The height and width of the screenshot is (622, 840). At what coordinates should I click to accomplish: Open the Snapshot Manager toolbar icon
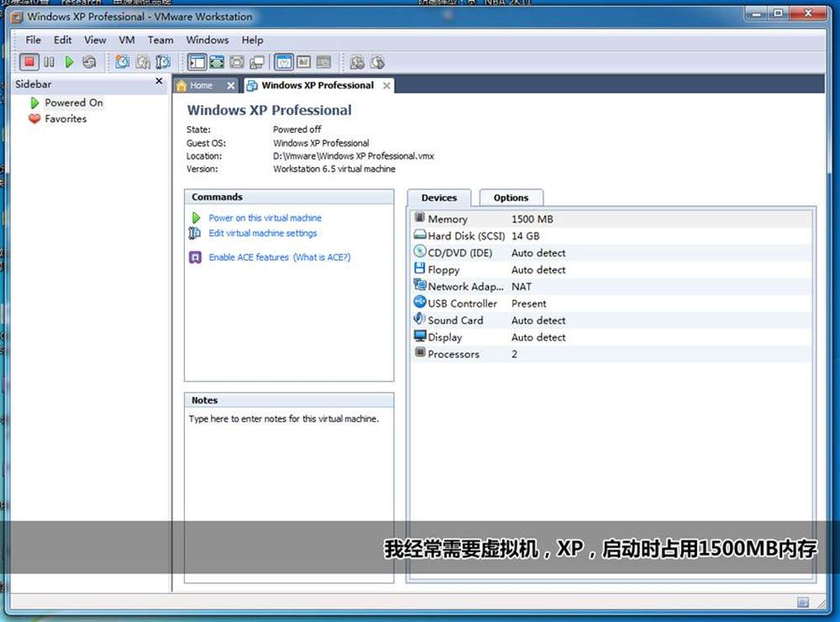[163, 62]
